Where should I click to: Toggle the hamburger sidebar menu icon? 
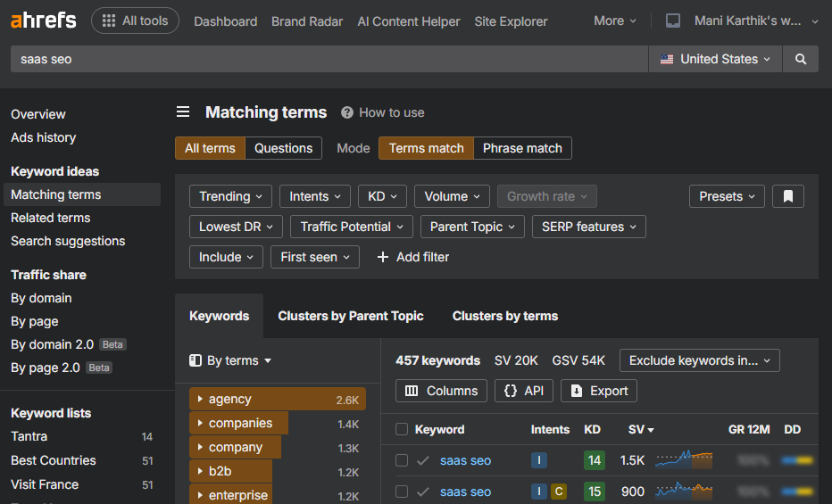click(x=183, y=112)
